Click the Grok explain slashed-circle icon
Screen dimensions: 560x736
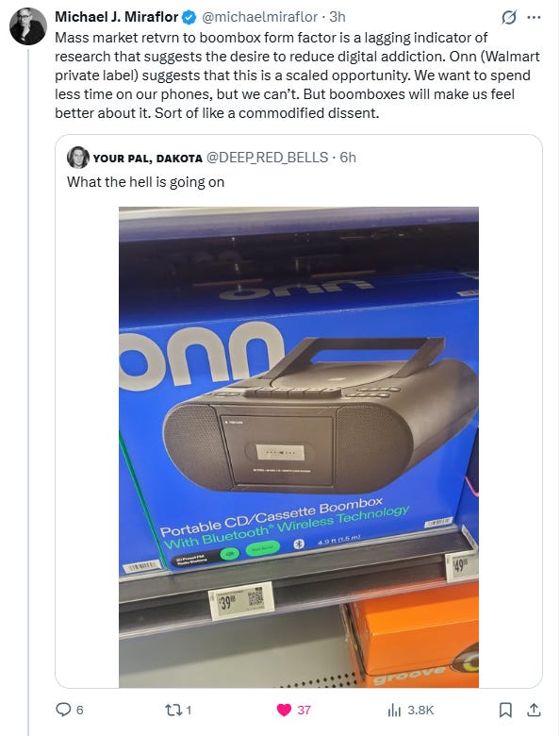(x=508, y=17)
